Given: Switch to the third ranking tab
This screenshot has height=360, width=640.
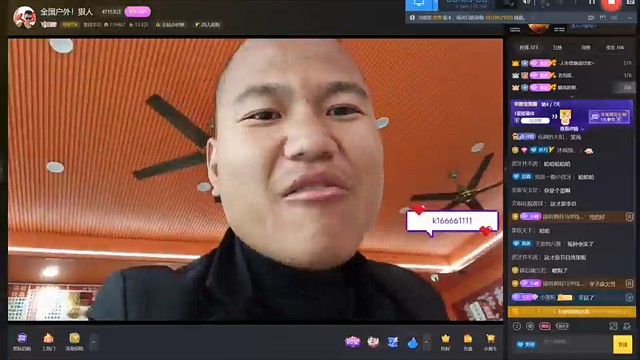Looking at the screenshot, I should click(x=586, y=47).
